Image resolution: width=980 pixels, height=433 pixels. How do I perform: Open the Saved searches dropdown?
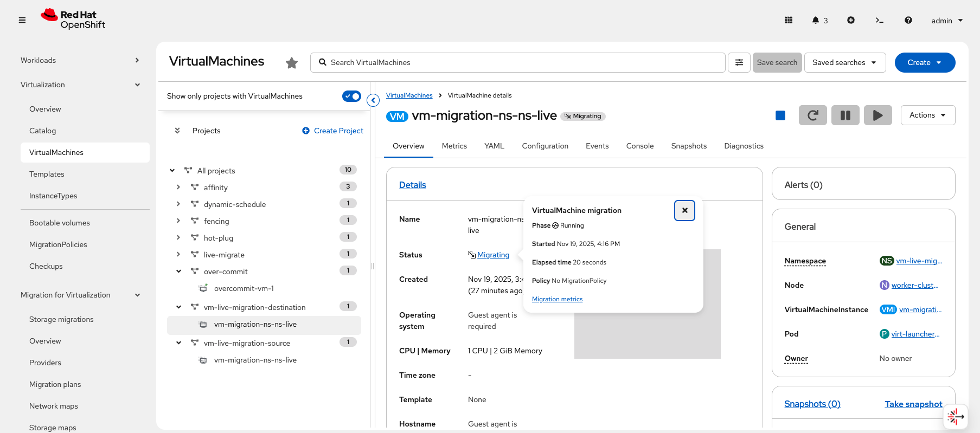pos(844,63)
